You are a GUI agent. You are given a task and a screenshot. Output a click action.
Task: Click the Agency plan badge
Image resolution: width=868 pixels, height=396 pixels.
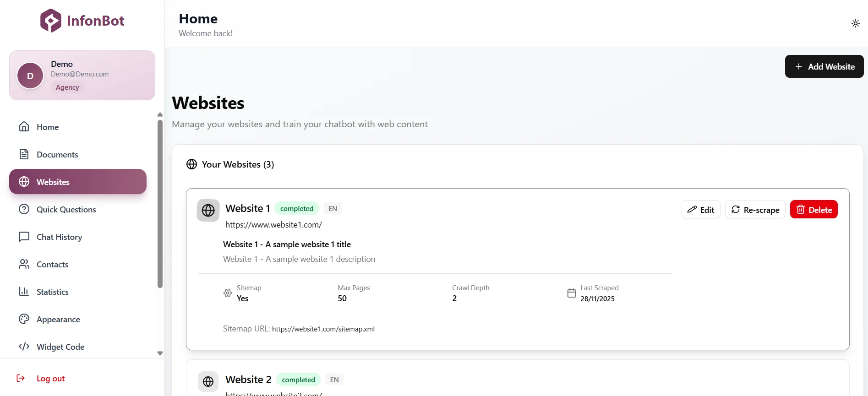click(x=67, y=87)
